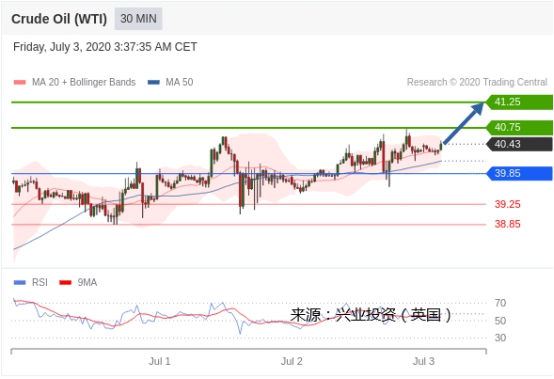Click the pink MA 20 legend swatch

20,83
